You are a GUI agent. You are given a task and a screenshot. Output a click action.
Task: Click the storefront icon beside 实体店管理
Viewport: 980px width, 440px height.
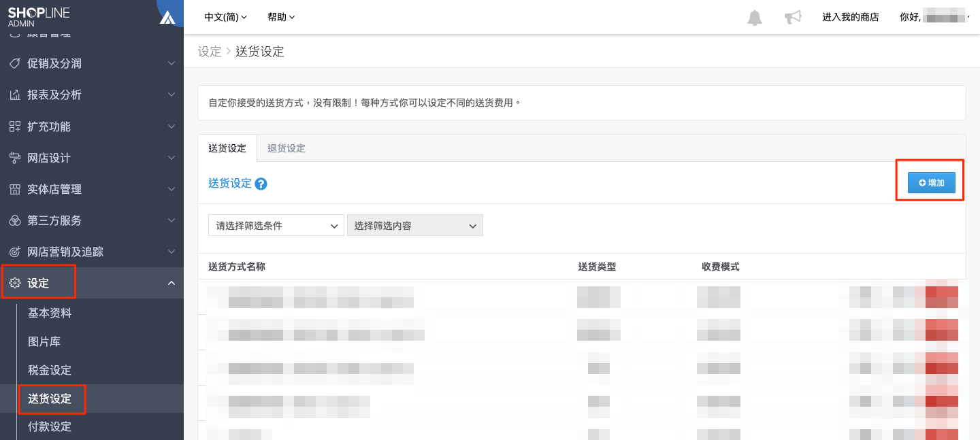(x=14, y=189)
